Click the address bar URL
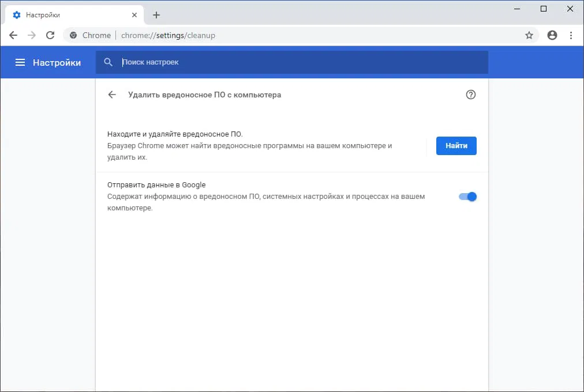 167,35
